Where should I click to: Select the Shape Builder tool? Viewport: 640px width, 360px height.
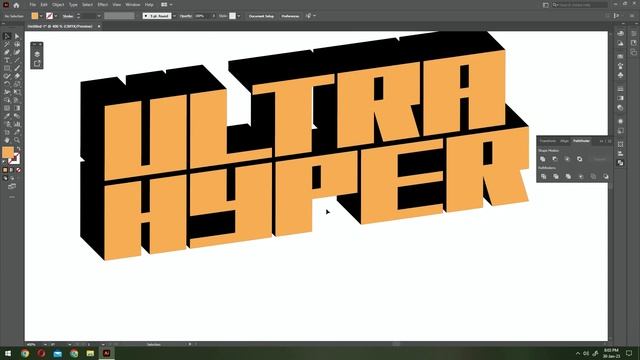tap(7, 100)
